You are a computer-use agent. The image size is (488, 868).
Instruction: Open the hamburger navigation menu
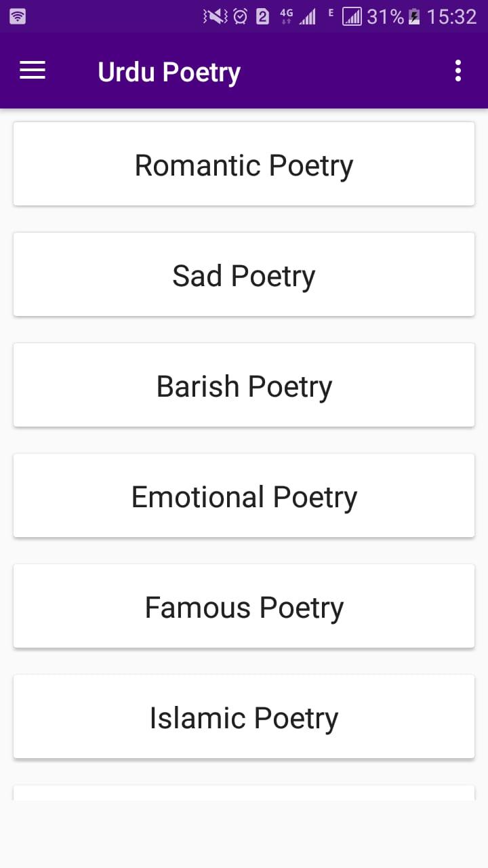33,71
